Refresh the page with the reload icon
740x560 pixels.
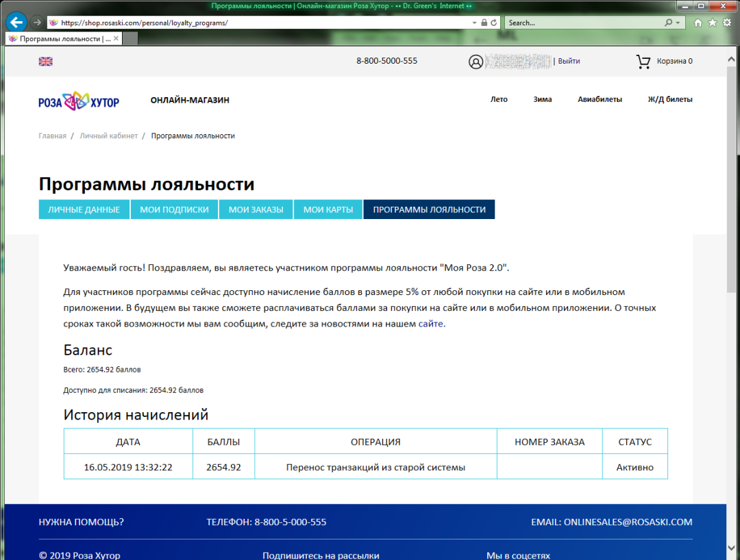493,23
